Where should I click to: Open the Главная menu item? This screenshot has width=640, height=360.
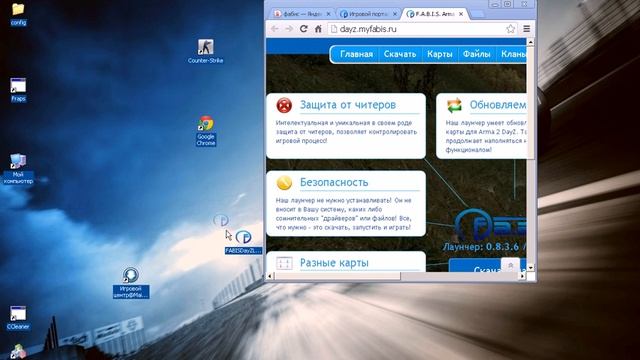(x=356, y=54)
